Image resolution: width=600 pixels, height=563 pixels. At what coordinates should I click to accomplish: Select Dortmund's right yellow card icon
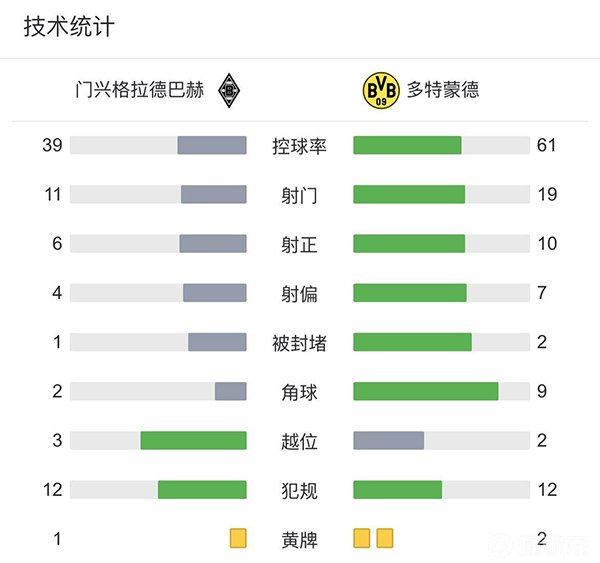coord(385,539)
